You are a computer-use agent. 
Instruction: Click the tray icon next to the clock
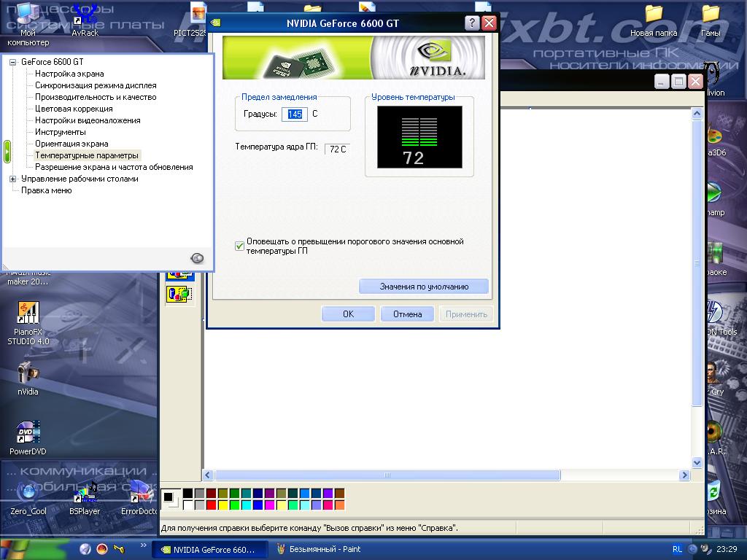click(705, 549)
